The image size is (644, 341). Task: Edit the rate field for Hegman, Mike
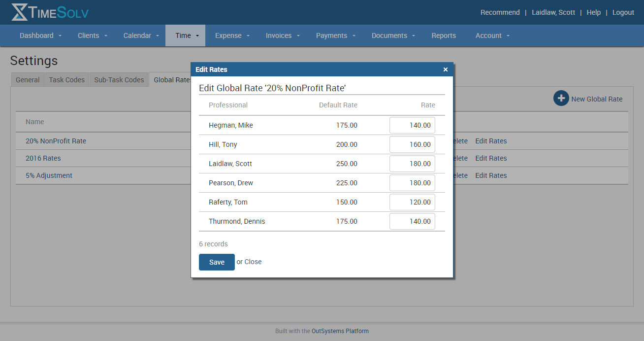412,125
